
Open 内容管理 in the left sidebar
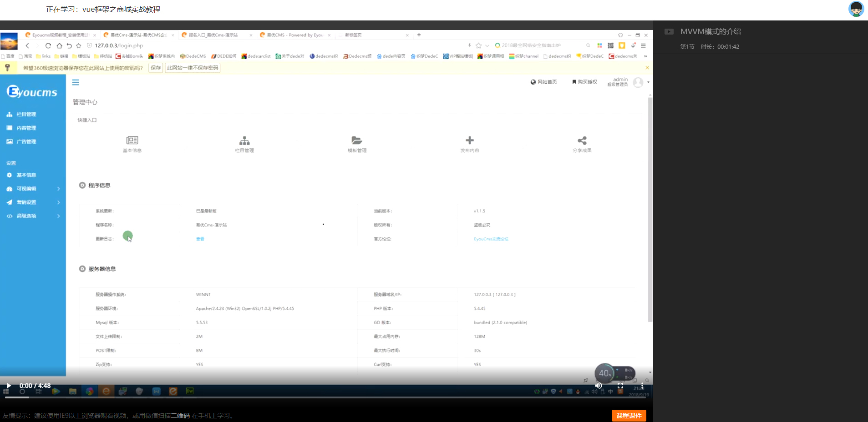pyautogui.click(x=26, y=128)
